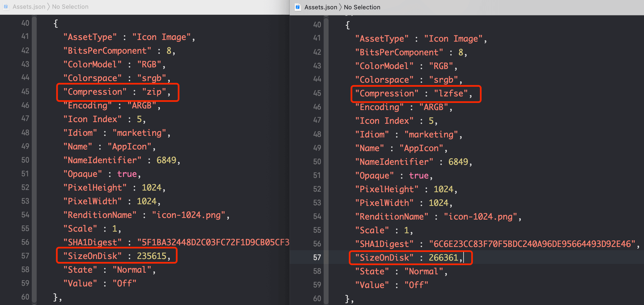The height and width of the screenshot is (305, 644).
Task: Click the opening brace on right line 40
Action: pyautogui.click(x=347, y=25)
